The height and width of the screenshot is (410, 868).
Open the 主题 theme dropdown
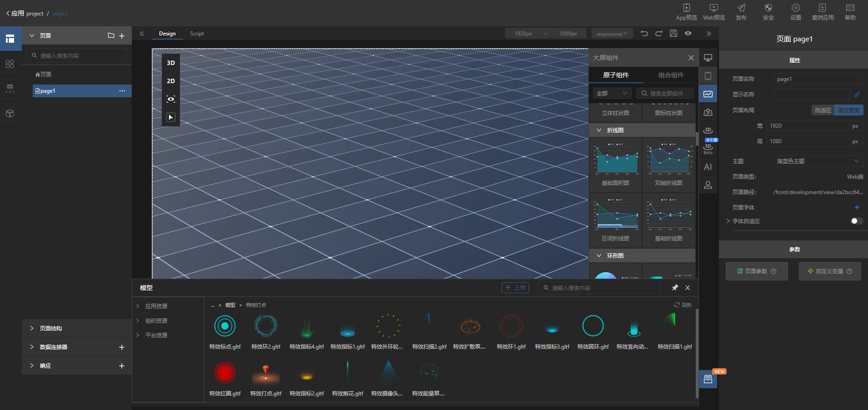(818, 161)
